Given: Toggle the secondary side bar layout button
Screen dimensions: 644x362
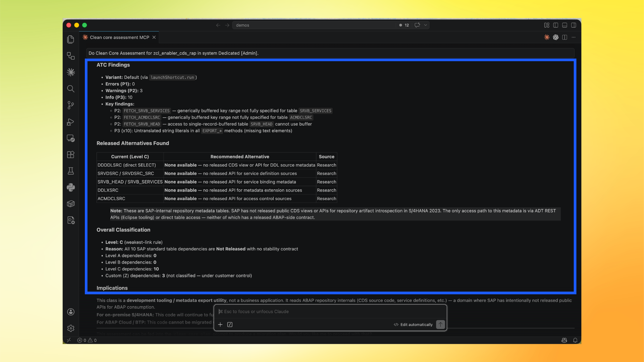Looking at the screenshot, I should pyautogui.click(x=574, y=25).
